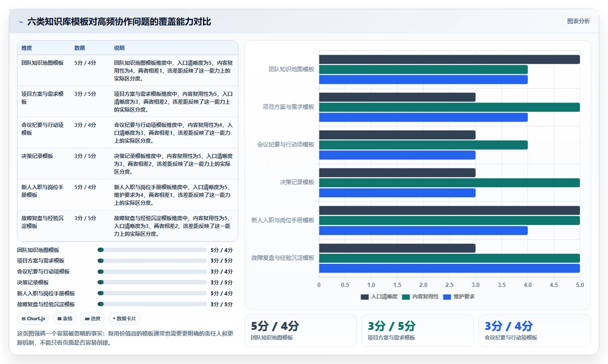The height and width of the screenshot is (364, 608).
Task: Click the 决策记录模板 progress bar
Action: click(152, 283)
